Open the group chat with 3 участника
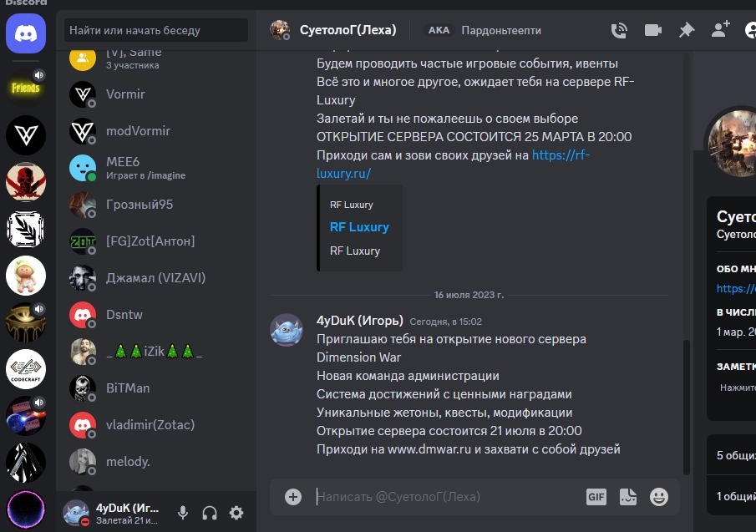Image resolution: width=756 pixels, height=532 pixels. point(157,60)
